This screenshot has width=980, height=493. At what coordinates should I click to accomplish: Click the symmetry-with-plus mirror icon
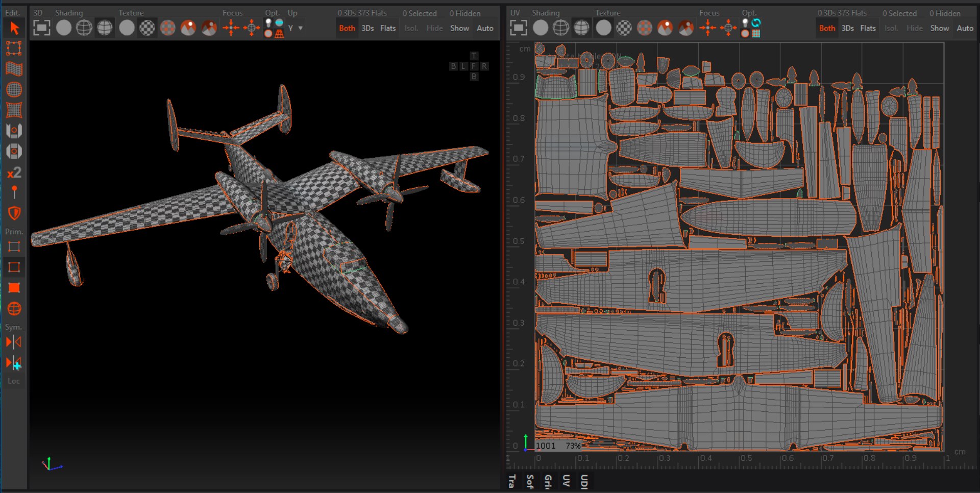14,363
